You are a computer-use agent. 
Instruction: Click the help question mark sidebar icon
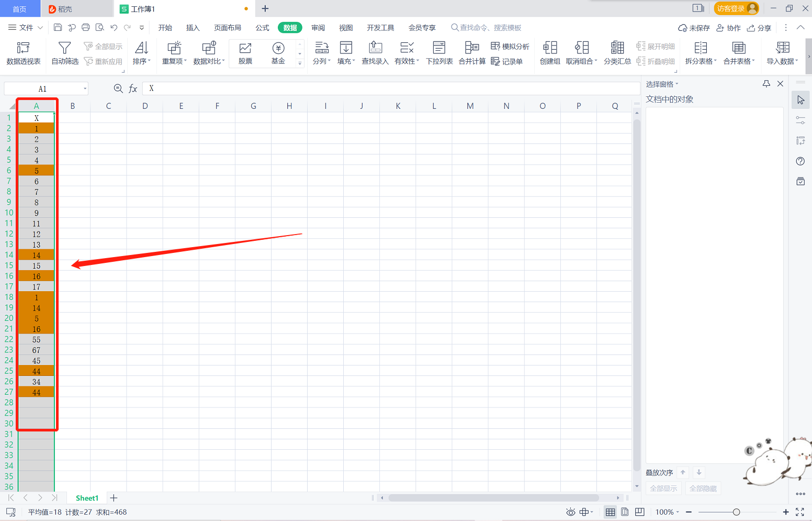800,161
